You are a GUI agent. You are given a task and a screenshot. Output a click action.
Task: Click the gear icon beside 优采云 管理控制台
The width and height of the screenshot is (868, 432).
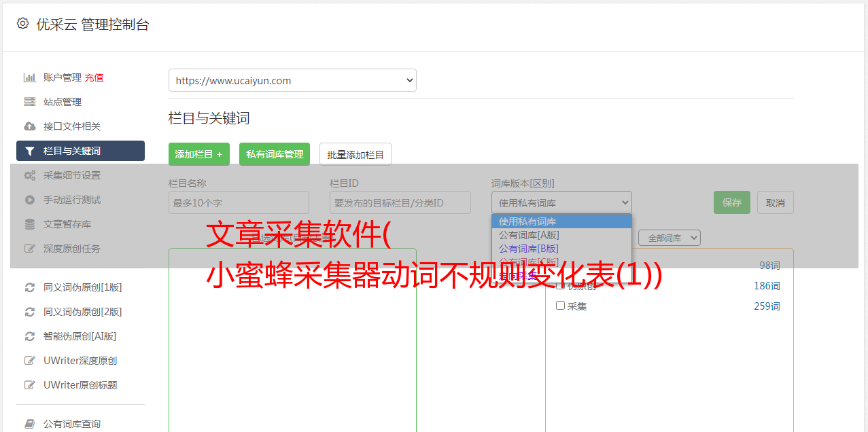pos(22,24)
